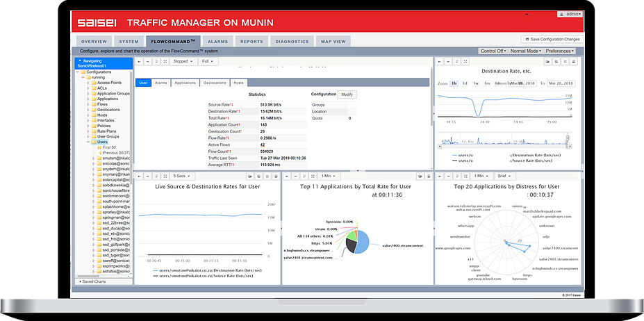Open folder icon in Top 11 Applications toolbar
Viewport: 644px width, 321px height.
coord(420,176)
